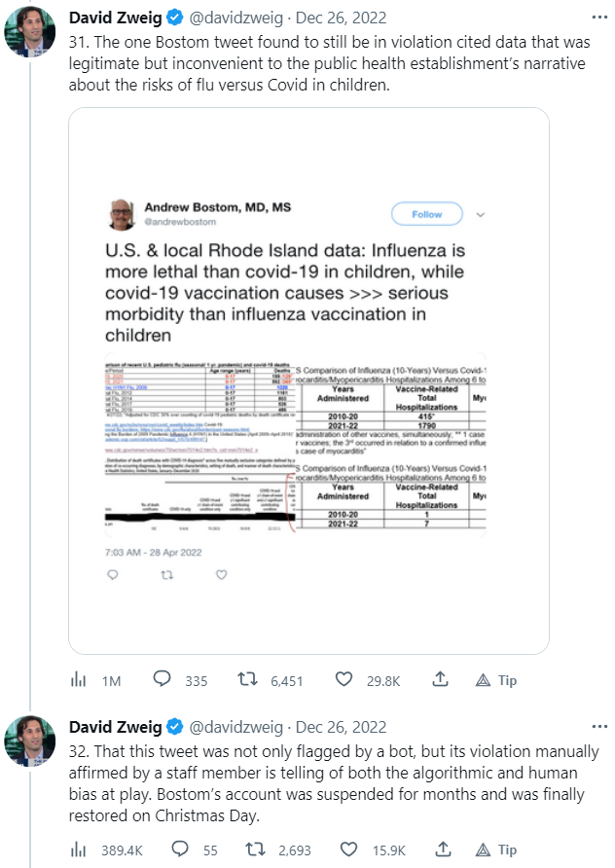Click Follow button in embedded Bostom tweet
The height and width of the screenshot is (868, 615).
(x=426, y=214)
